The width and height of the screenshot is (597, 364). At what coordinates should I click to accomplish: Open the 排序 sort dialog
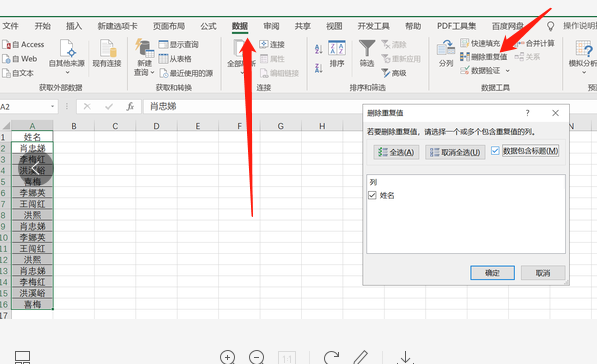pyautogui.click(x=337, y=54)
